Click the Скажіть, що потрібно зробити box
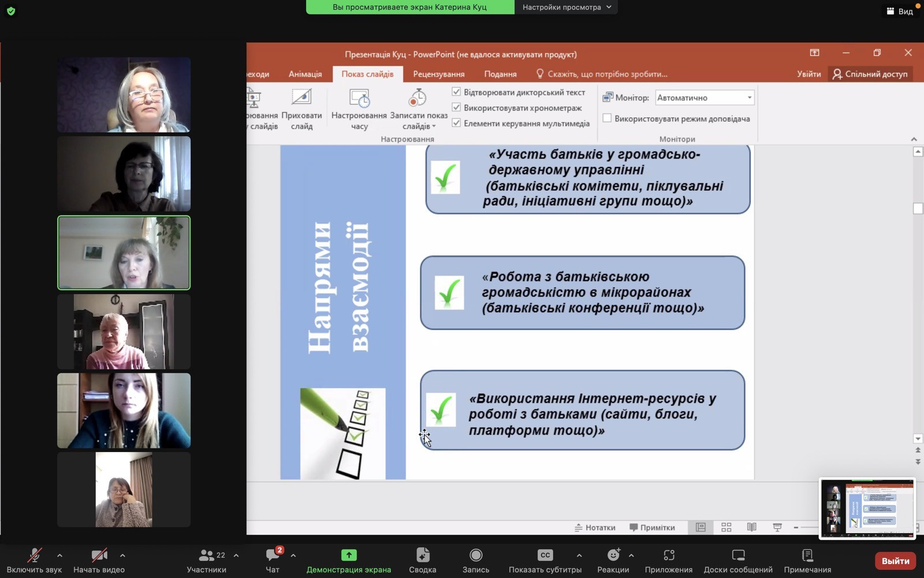Viewport: 924px width, 578px height. pos(602,74)
